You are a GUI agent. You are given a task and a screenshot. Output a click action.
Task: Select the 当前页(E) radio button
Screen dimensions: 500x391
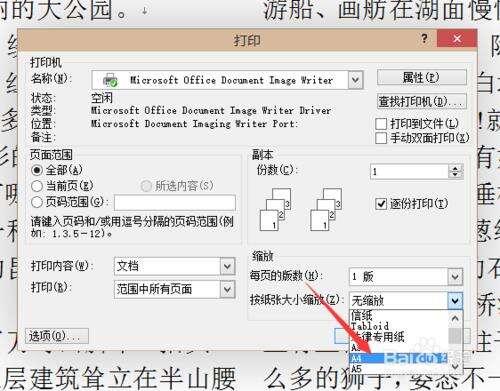(x=37, y=186)
